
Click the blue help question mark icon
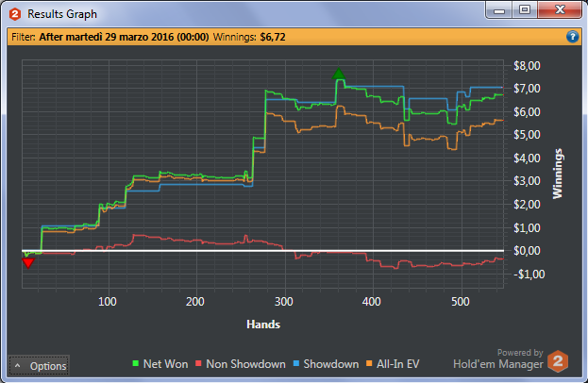572,37
